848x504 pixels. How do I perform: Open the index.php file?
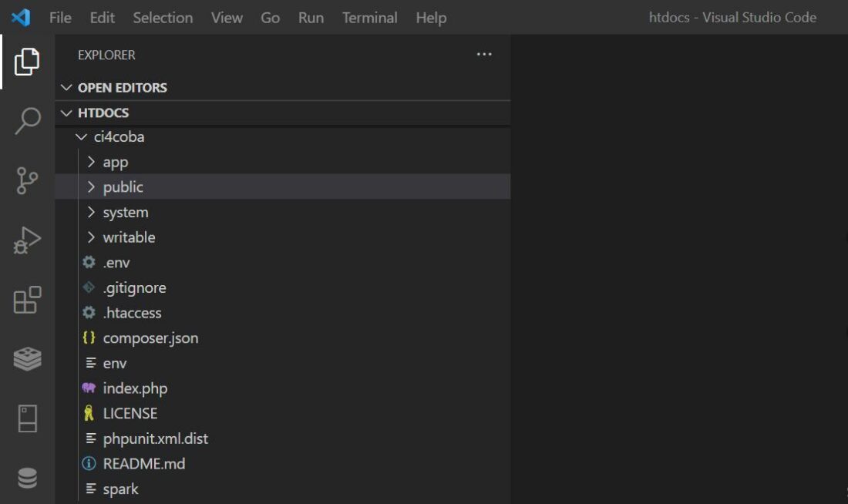(135, 388)
